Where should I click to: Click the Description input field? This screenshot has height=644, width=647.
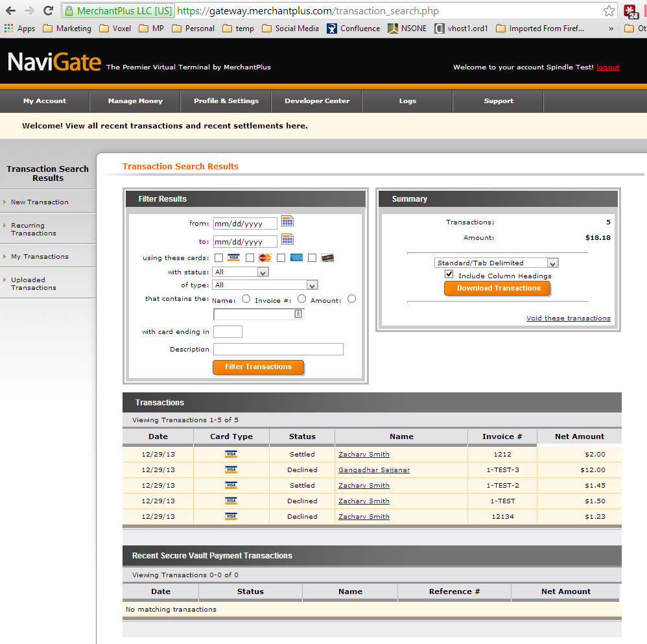click(278, 350)
